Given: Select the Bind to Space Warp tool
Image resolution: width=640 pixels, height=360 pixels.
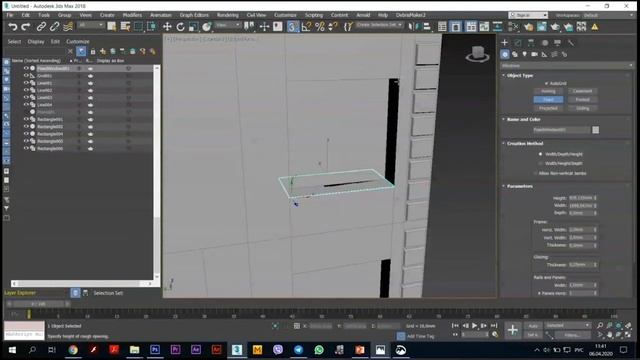Looking at the screenshot, I should click(68, 27).
